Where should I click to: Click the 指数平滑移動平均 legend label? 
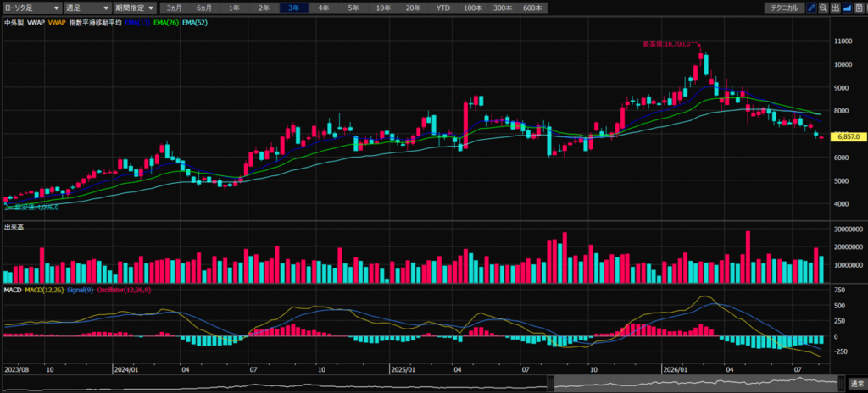[95, 23]
